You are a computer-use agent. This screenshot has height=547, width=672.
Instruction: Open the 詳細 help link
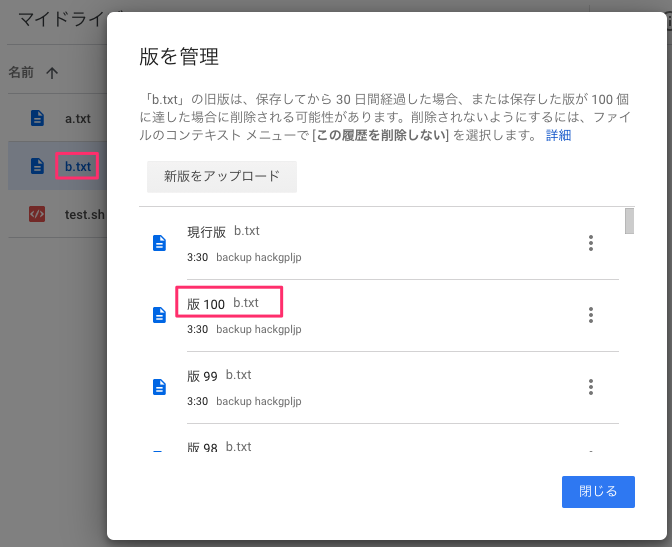click(x=558, y=135)
